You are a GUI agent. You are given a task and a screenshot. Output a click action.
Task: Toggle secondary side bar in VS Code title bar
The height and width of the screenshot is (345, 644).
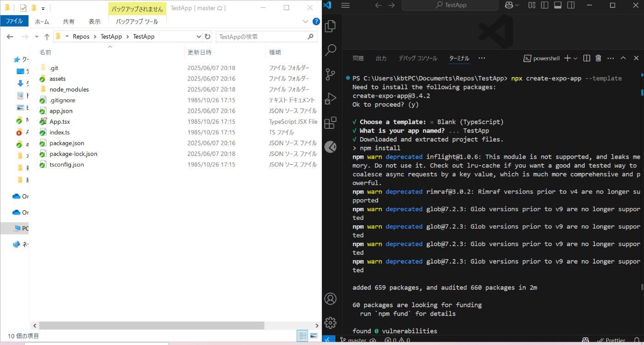coord(570,6)
